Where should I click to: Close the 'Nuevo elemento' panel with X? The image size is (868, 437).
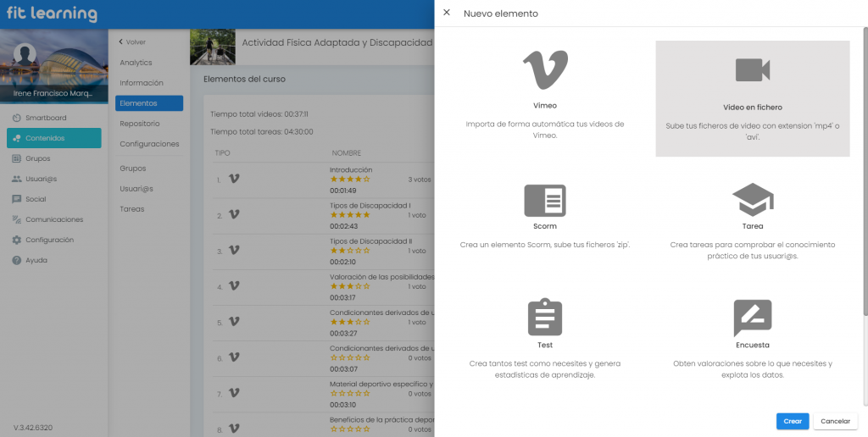[447, 13]
